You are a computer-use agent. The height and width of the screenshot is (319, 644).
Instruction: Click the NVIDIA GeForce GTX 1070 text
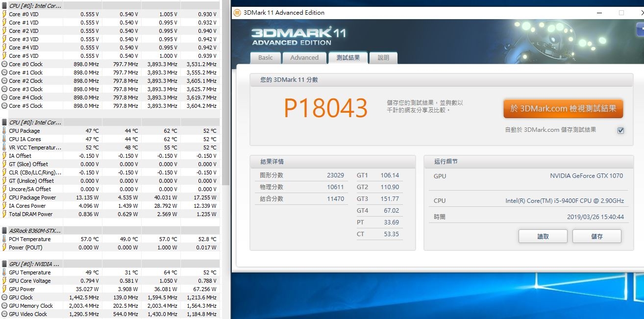tap(587, 176)
